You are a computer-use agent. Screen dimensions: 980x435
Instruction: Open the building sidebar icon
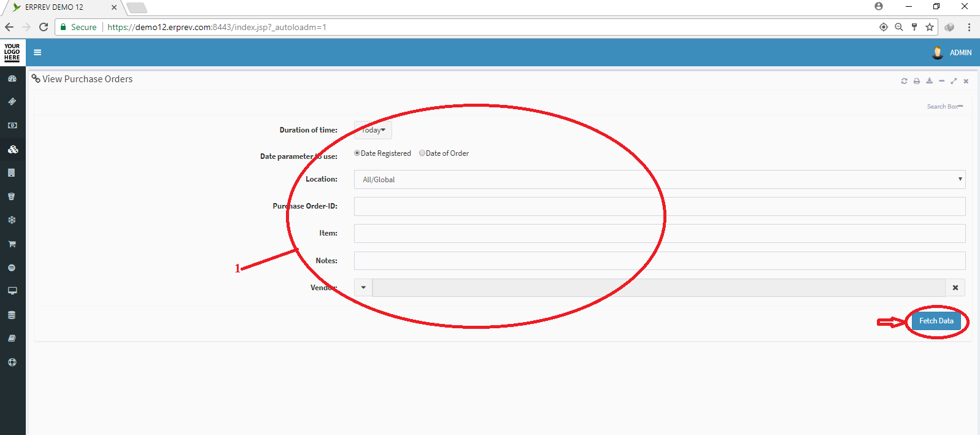pyautogui.click(x=12, y=173)
